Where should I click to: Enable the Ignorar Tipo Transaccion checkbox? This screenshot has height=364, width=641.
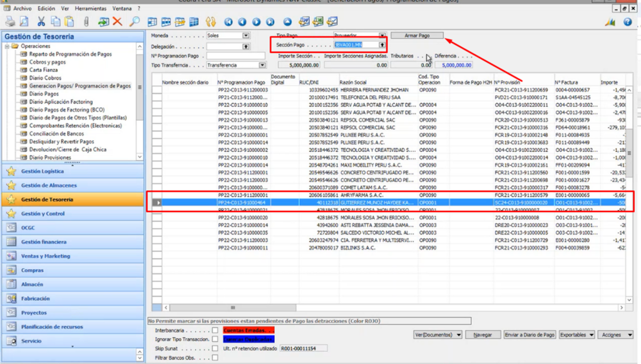[x=215, y=339]
